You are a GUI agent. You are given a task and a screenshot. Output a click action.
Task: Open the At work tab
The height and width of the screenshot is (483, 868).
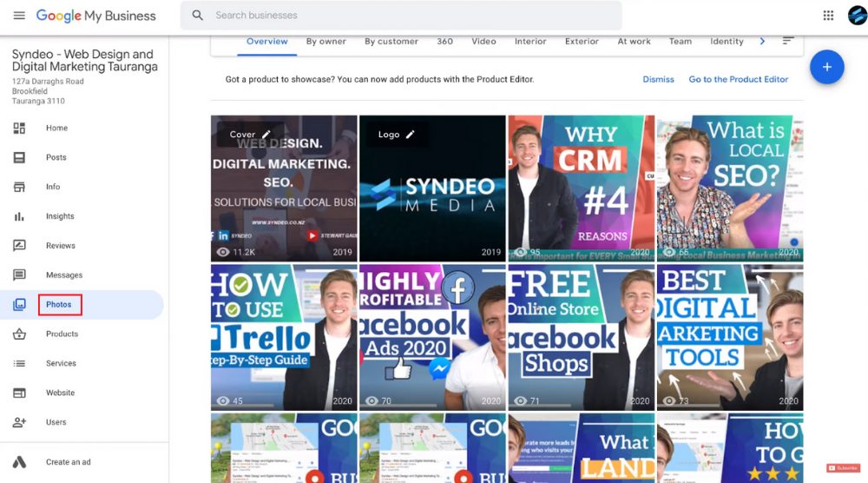(634, 41)
